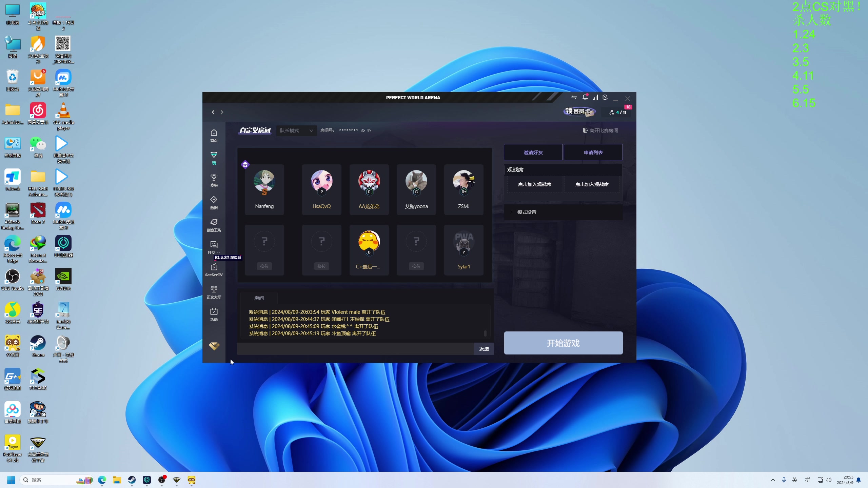
Task: Toggle room number visibility eye icon
Action: click(363, 130)
